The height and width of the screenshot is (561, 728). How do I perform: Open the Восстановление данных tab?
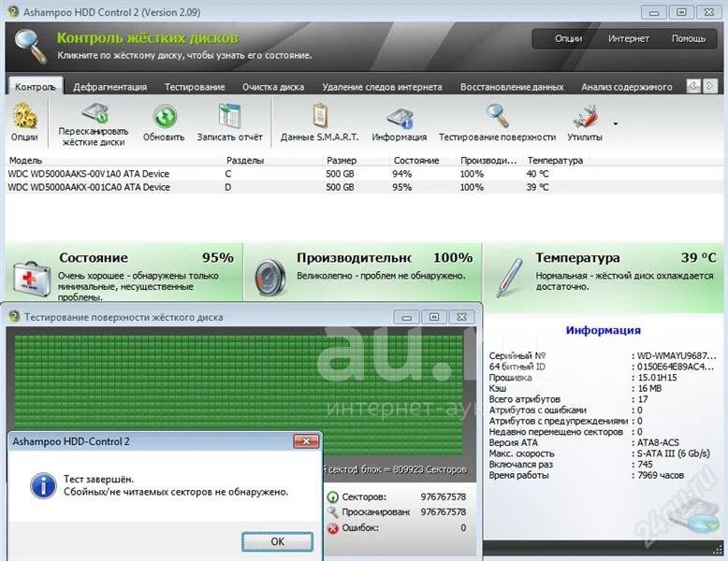tap(512, 87)
